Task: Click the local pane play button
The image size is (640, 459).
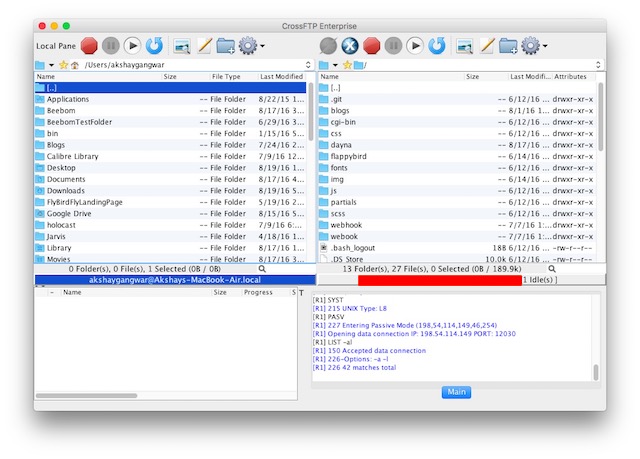Action: pos(132,46)
